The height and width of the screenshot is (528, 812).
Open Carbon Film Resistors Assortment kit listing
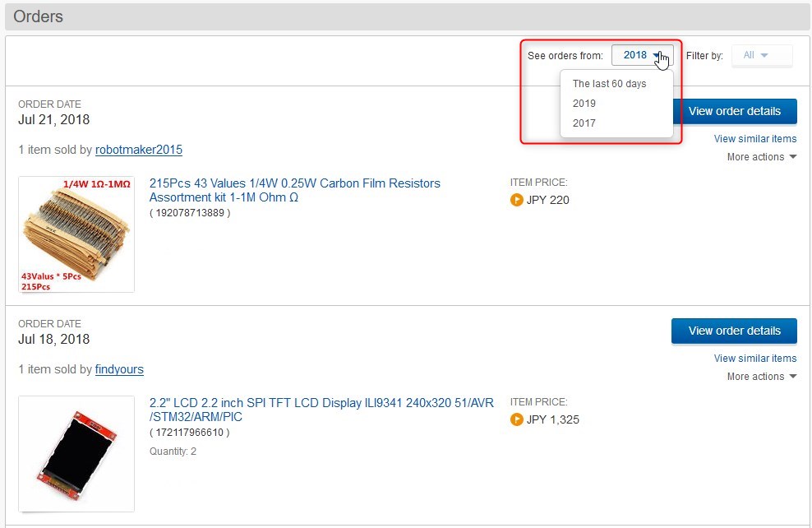(x=295, y=190)
